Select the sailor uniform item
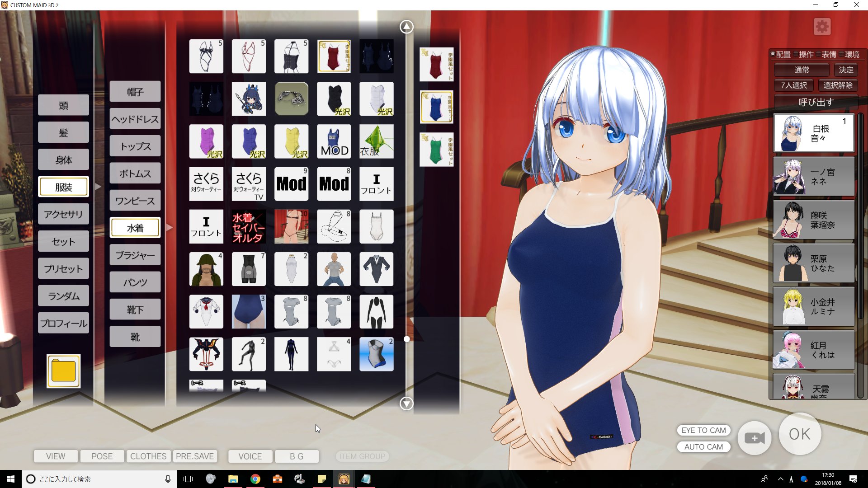The width and height of the screenshot is (868, 488). (206, 311)
